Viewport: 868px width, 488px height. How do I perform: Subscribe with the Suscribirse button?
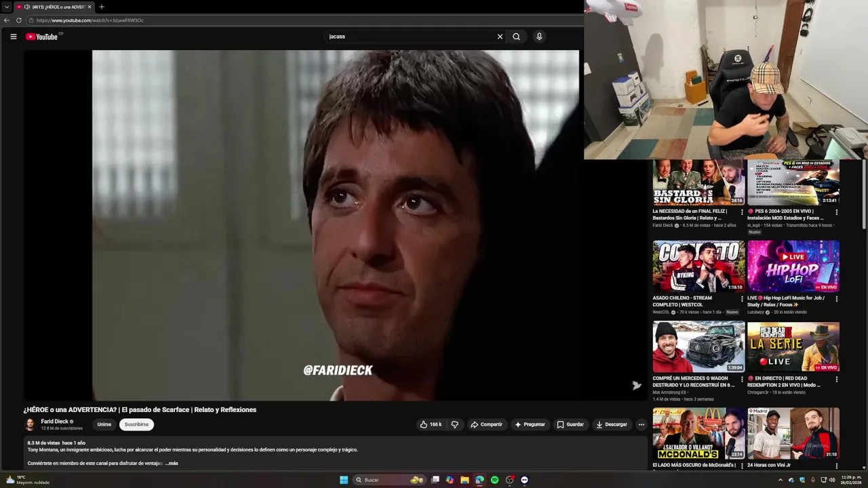(136, 424)
